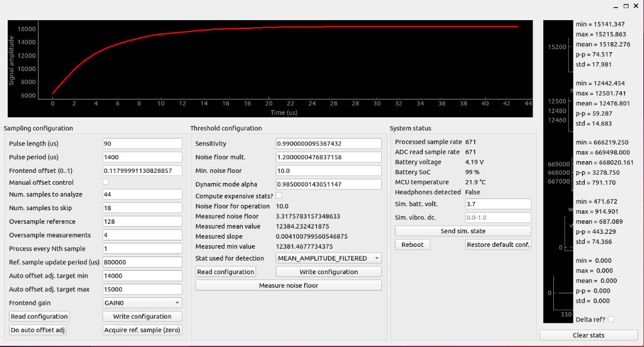
Task: Enable Compute expensive stats checkbox
Action: (279, 195)
